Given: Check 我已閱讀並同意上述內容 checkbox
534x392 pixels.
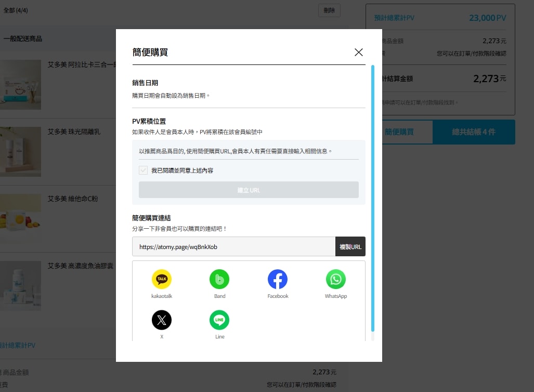Looking at the screenshot, I should 144,171.
